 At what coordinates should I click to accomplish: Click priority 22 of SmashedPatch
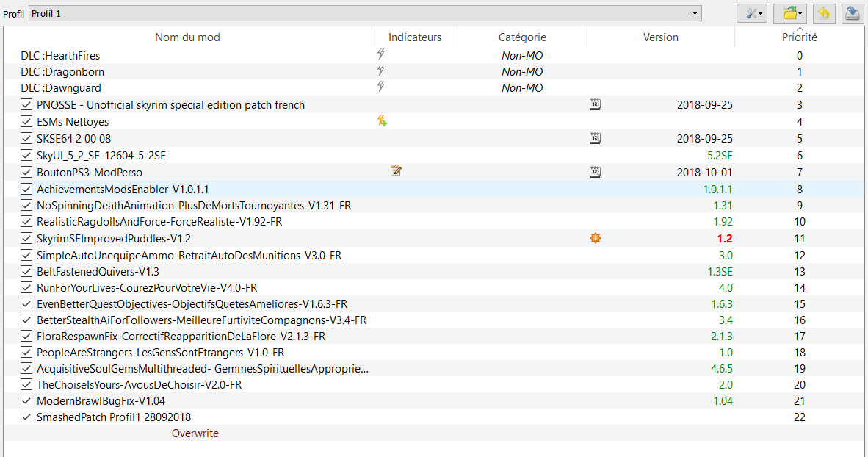click(800, 417)
